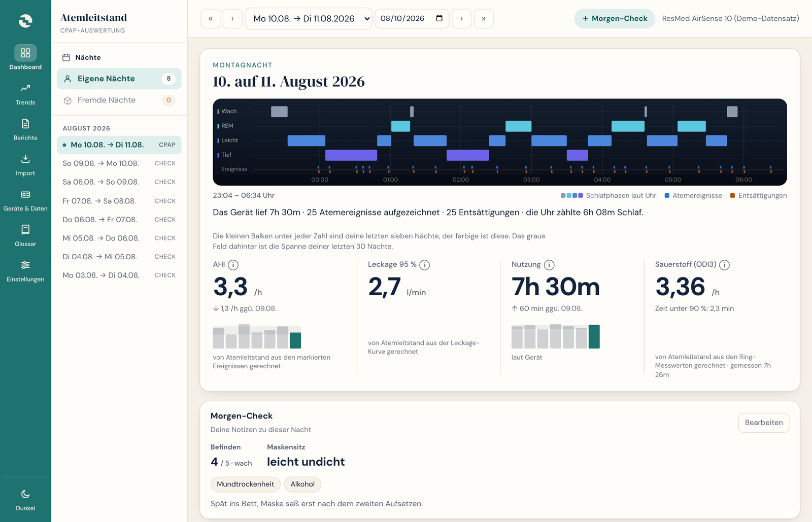
Task: Click the first REM block in hypnogram
Action: click(400, 126)
